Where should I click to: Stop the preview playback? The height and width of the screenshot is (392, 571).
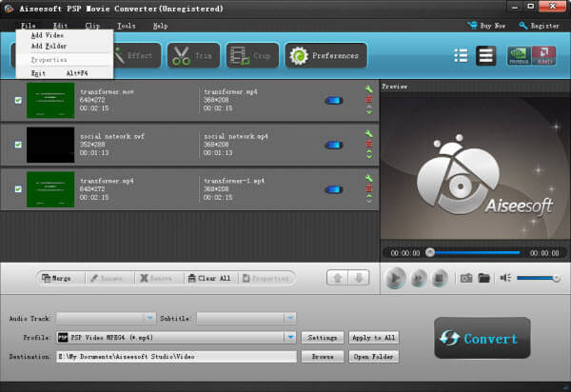tap(439, 279)
